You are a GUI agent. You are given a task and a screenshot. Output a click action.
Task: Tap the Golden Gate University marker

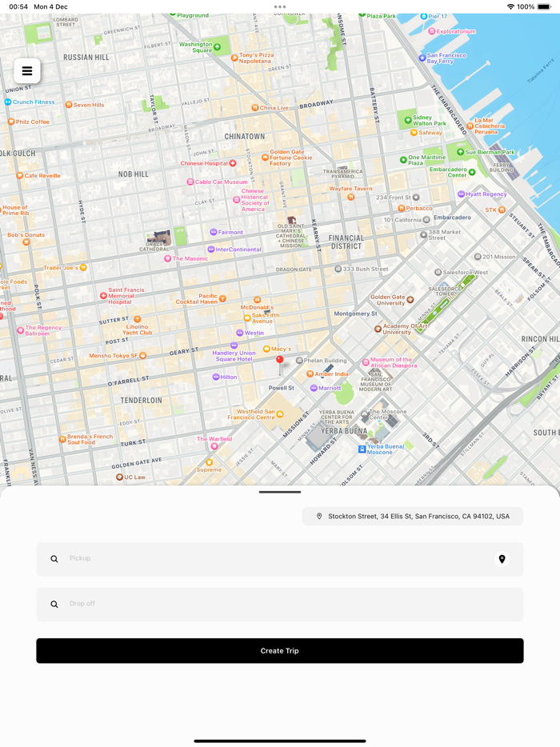[x=410, y=300]
